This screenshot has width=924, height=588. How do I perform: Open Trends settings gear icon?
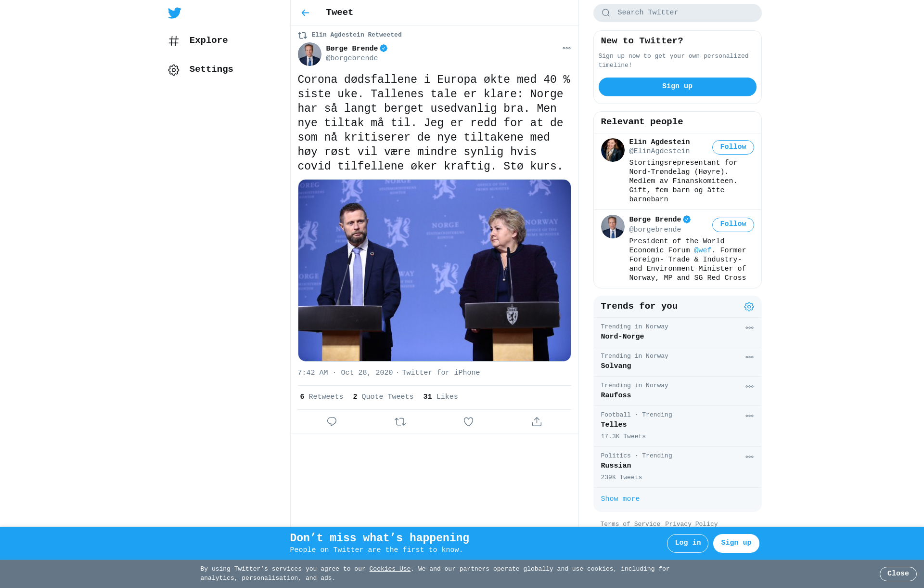(749, 307)
